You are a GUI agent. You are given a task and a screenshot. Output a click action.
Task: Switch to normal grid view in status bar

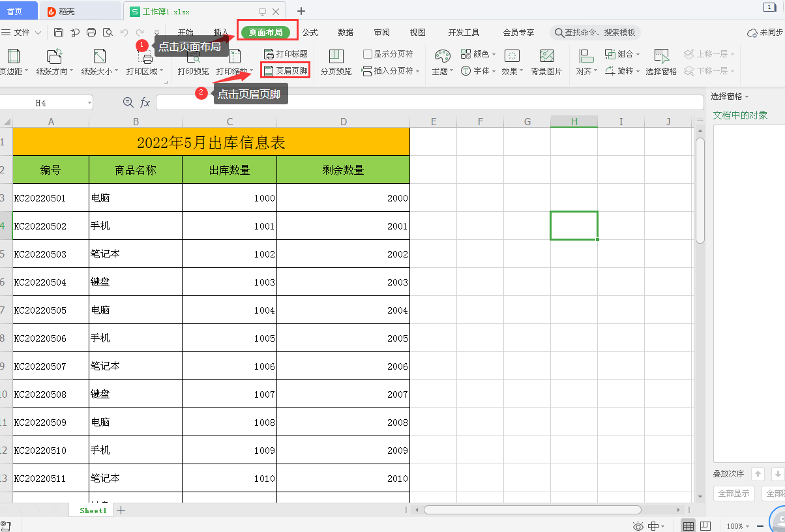pyautogui.click(x=689, y=525)
